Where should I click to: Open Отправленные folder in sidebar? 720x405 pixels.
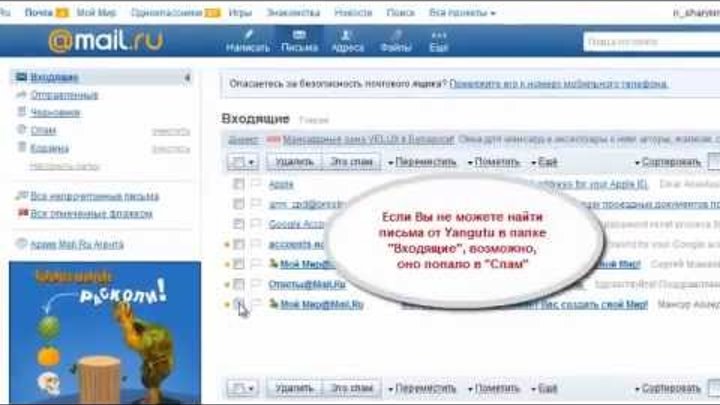coord(64,95)
